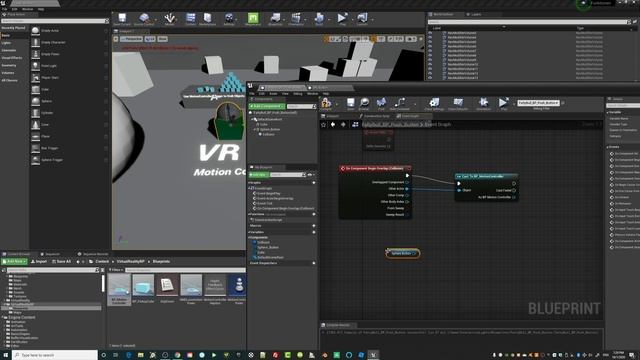
Task: Select the Sphere Button variable node
Action: tap(402, 253)
